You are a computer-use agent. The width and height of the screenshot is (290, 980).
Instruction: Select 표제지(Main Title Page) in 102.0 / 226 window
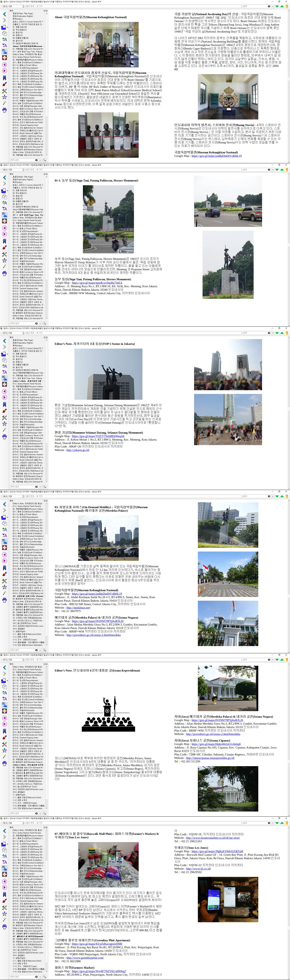click(23, 14)
